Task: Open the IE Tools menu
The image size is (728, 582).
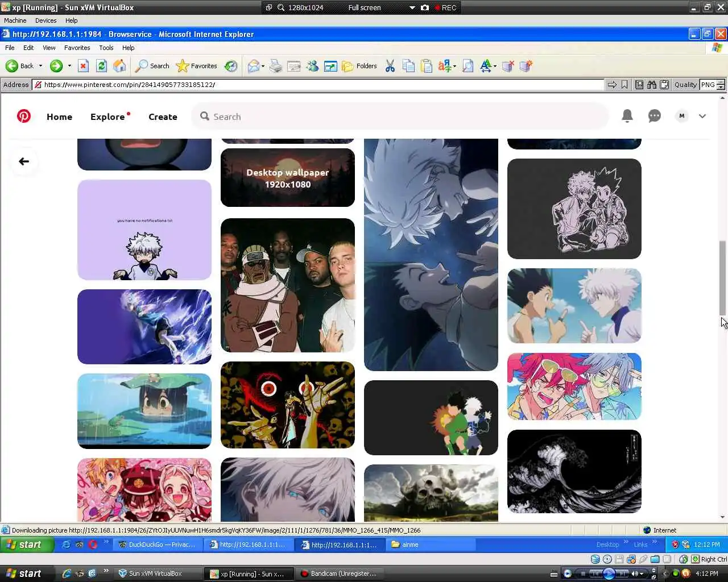Action: click(106, 48)
